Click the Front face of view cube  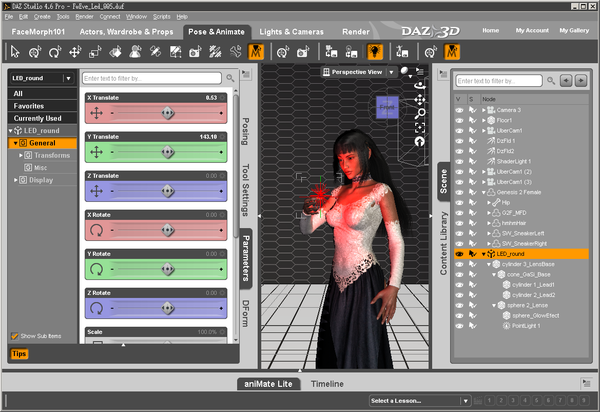(x=387, y=107)
